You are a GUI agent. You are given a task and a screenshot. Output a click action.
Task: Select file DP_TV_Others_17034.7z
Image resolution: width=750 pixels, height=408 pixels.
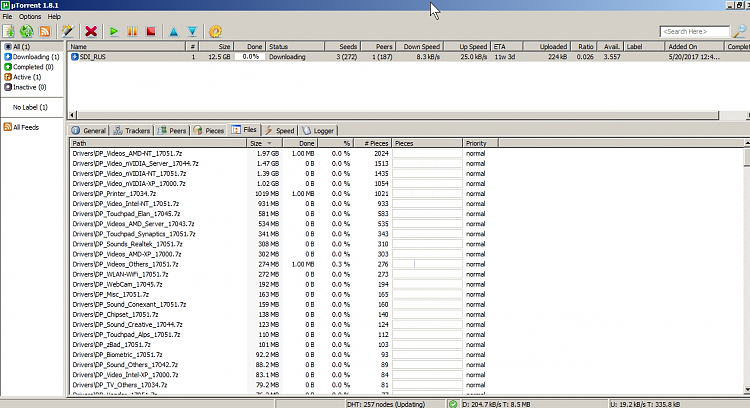coord(120,385)
